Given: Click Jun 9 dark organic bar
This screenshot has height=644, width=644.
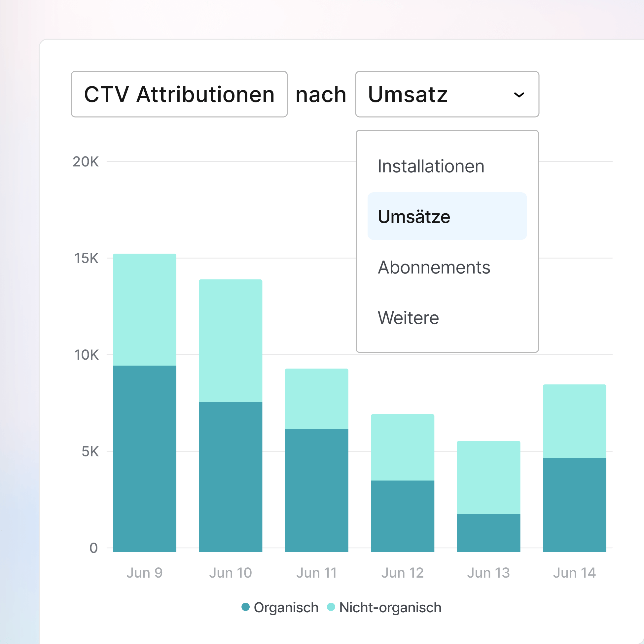Looking at the screenshot, I should 144,458.
